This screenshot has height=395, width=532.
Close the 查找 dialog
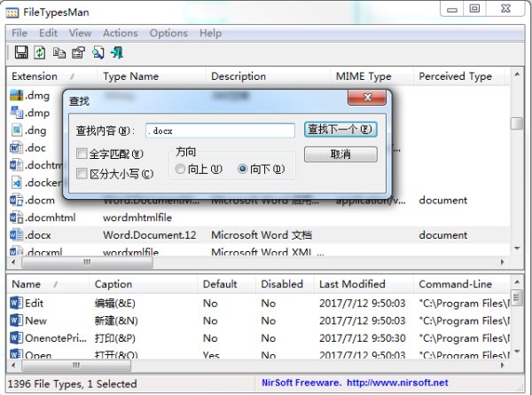(x=367, y=98)
